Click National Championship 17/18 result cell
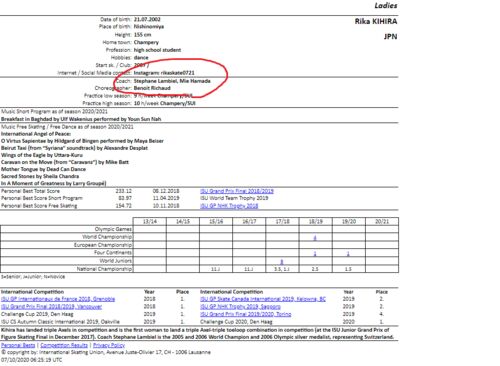The image size is (500, 366). [x=282, y=269]
